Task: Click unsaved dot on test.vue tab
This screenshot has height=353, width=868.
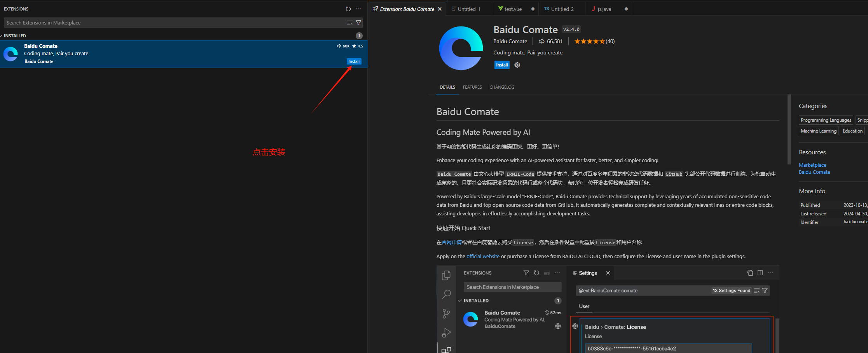Action: (533, 9)
